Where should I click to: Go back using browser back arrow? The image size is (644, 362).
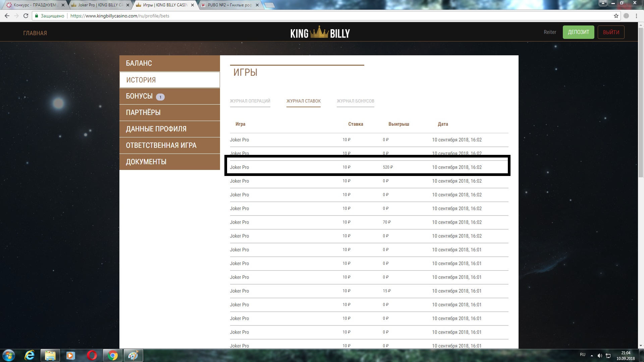7,16
